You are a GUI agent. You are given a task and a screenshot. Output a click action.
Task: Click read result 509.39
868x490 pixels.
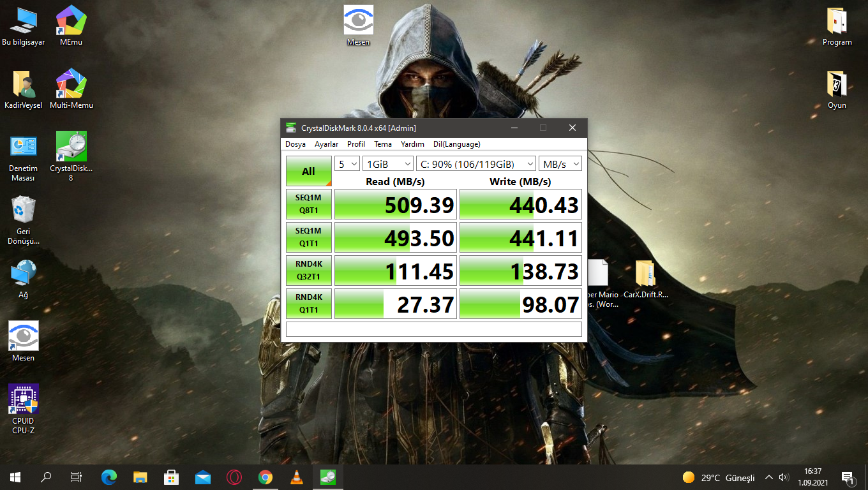point(396,204)
